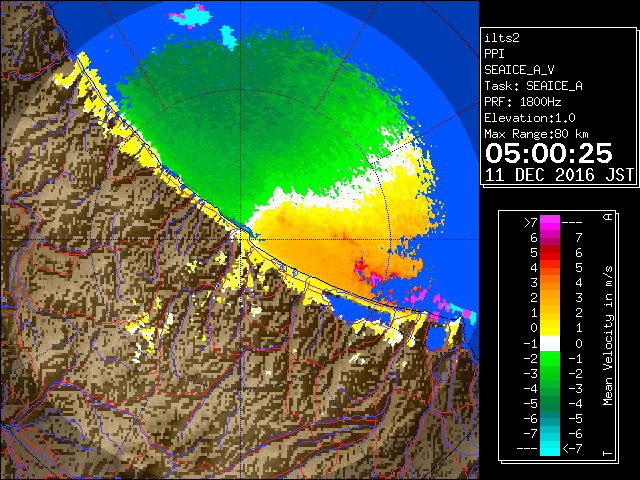Click the SEAICE_A_V product name

click(x=519, y=70)
